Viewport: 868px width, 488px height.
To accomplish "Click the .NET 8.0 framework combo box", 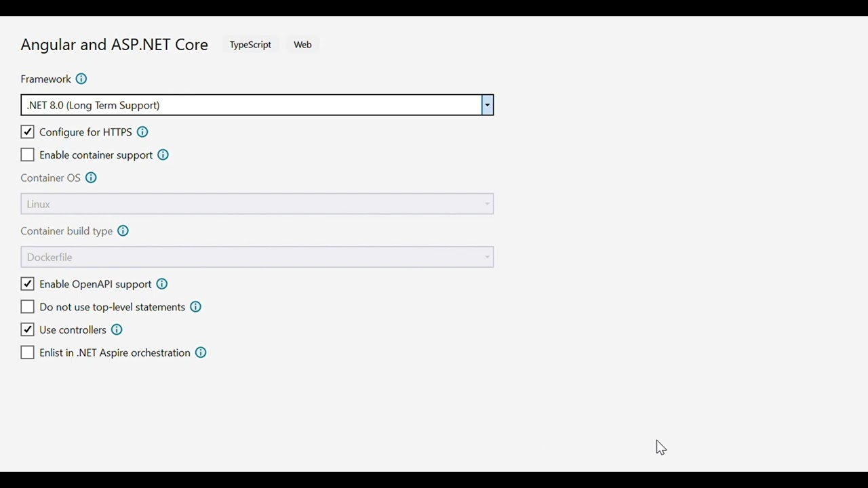I will click(257, 105).
